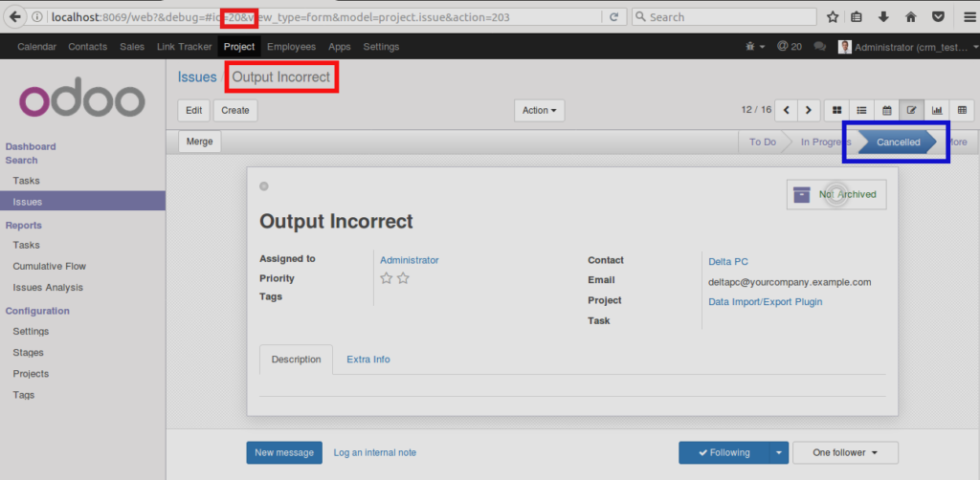This screenshot has width=980, height=480.
Task: Select the form view icon
Action: click(912, 110)
